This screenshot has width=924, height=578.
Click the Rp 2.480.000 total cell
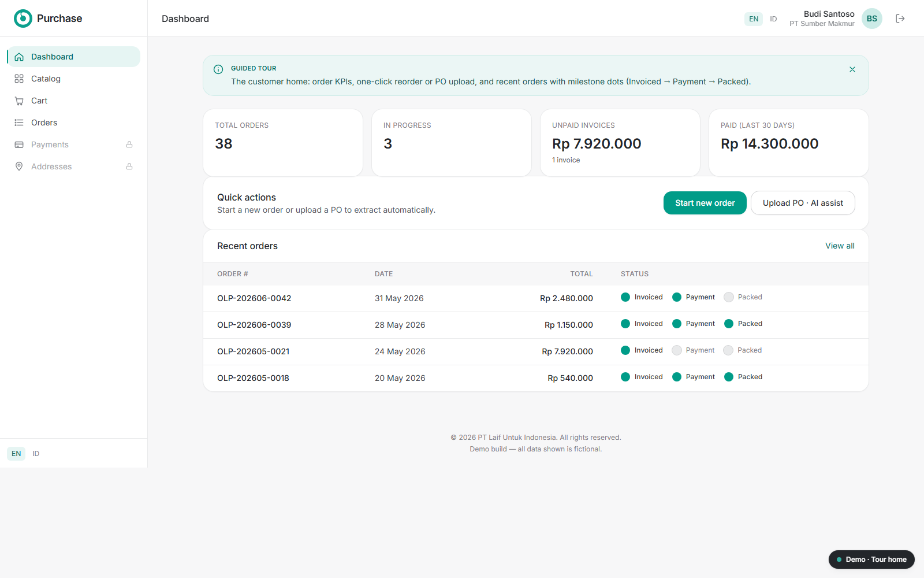(x=567, y=298)
